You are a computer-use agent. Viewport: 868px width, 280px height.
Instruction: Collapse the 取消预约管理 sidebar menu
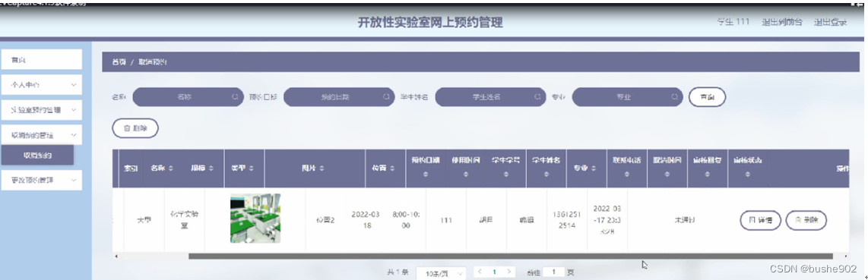(x=42, y=135)
